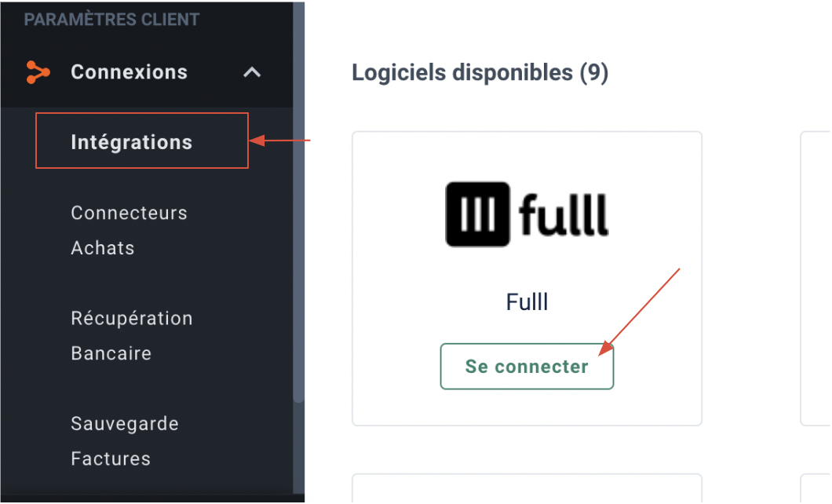Go to Récupération Bancaire
Screen dimensions: 832x504
pyautogui.click(x=132, y=335)
